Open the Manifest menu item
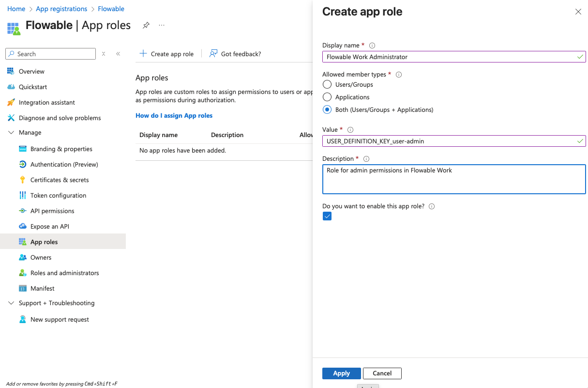The width and height of the screenshot is (588, 388). pyautogui.click(x=42, y=288)
